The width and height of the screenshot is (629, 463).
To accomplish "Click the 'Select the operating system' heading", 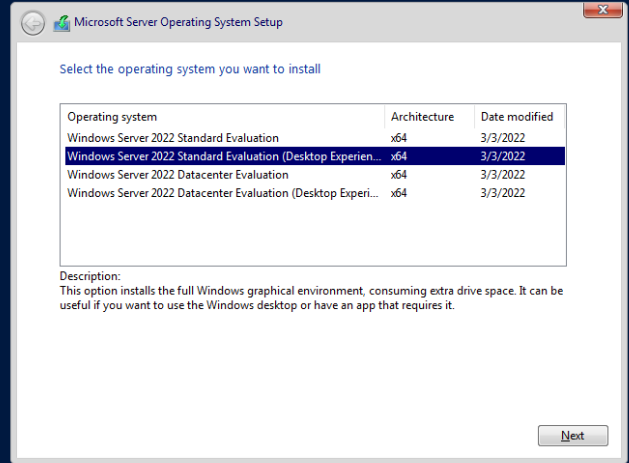I will point(190,69).
